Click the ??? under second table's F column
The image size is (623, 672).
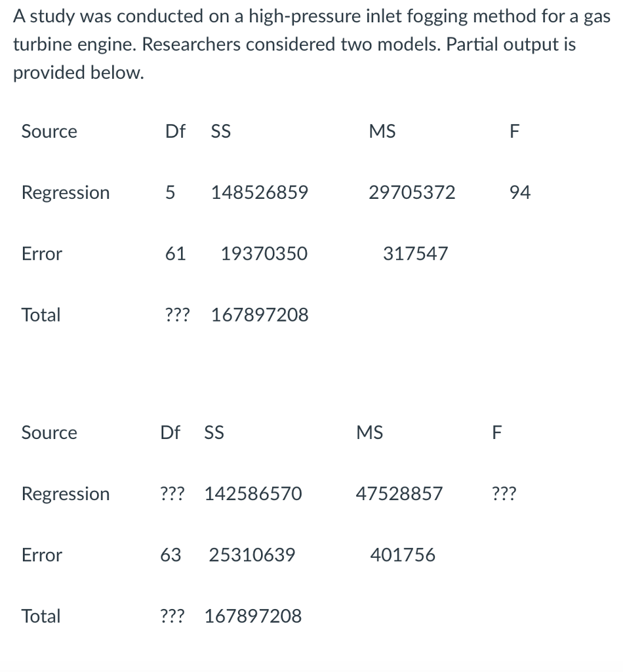pyautogui.click(x=504, y=493)
